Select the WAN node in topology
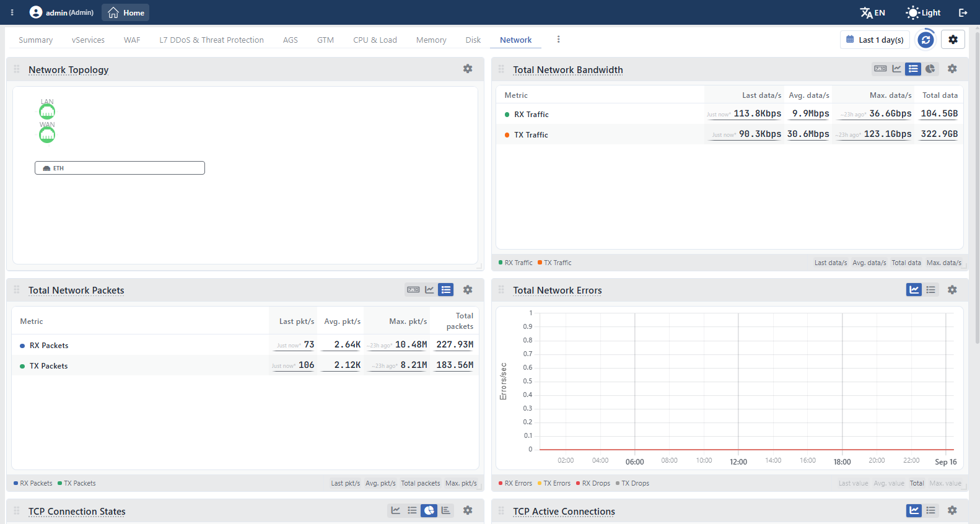Image resolution: width=980 pixels, height=524 pixels. tap(47, 134)
